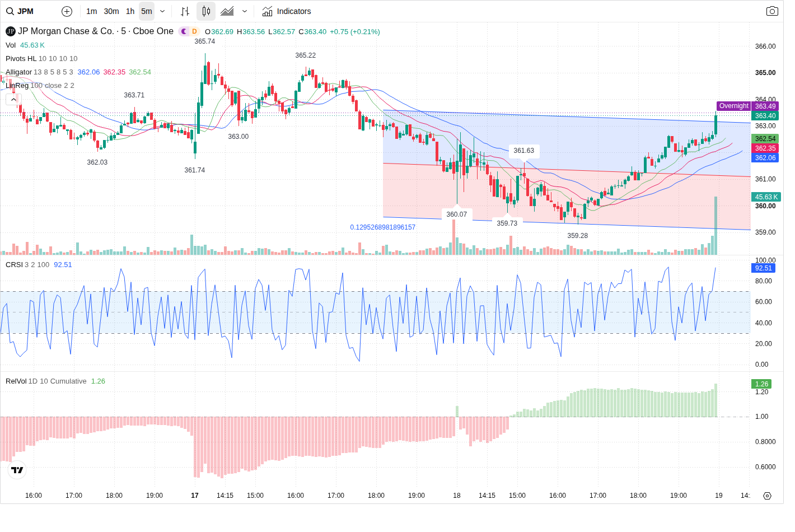Click the 360.07 pivot low label

(456, 214)
